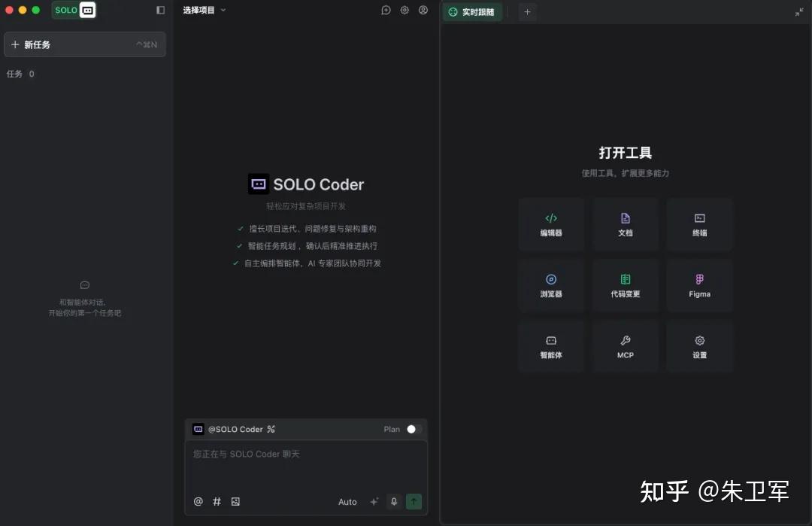Open the 设置 (Settings) tool in the grid
Viewport: 812px width, 526px height.
699,346
